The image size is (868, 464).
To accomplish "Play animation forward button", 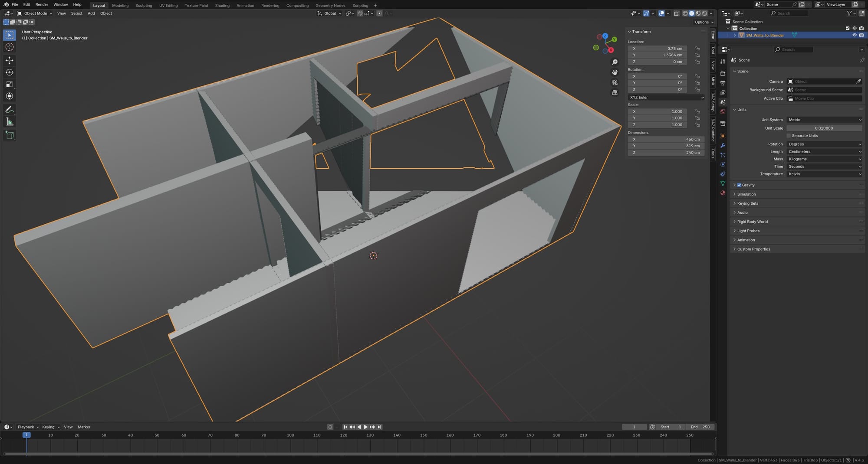I will [365, 427].
